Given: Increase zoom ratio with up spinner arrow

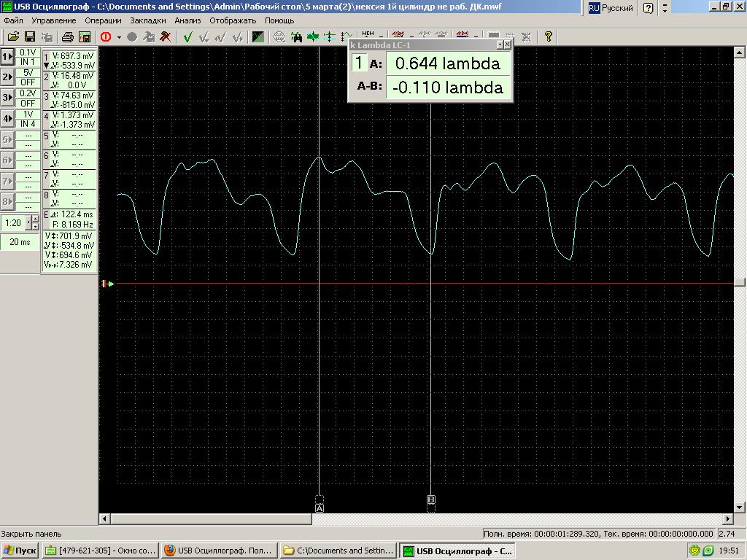Looking at the screenshot, I should tap(34, 219).
